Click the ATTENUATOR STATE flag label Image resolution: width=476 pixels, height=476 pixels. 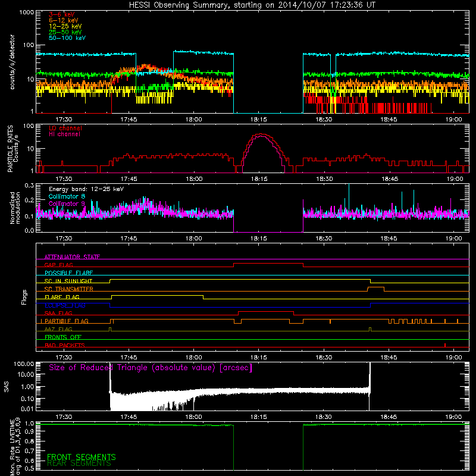[72, 257]
